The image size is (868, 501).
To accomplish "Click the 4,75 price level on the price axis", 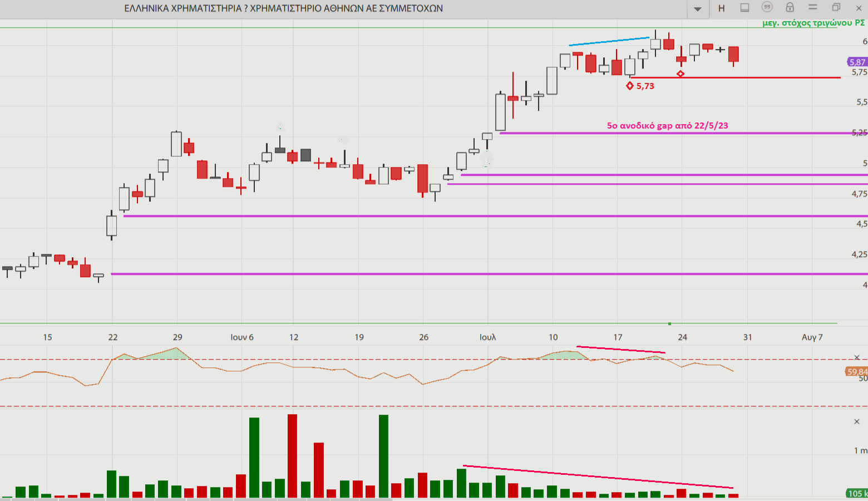I will pyautogui.click(x=860, y=194).
